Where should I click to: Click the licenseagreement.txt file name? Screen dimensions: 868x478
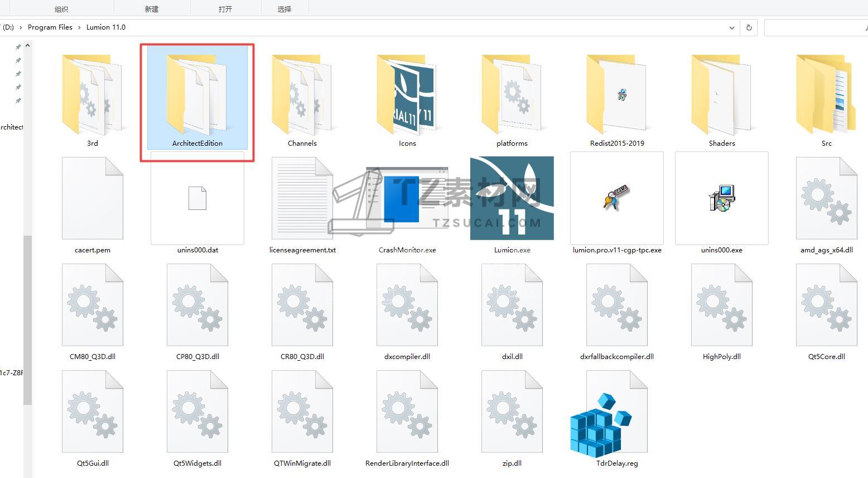302,250
